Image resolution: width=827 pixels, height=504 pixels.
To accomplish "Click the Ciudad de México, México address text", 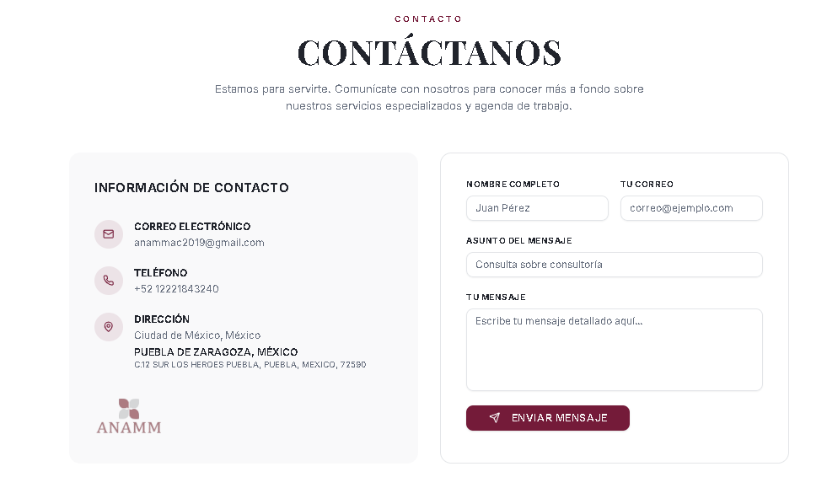I will (197, 335).
